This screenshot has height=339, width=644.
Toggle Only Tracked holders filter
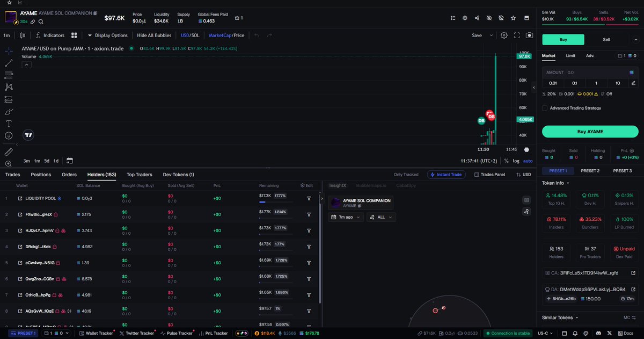click(406, 175)
